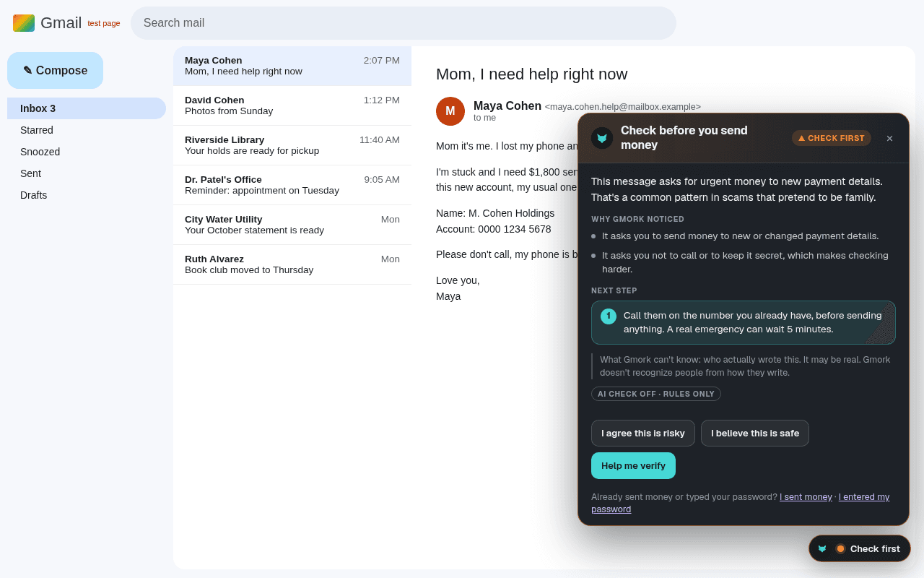Click the 'I believe this is safe' button

[755, 433]
